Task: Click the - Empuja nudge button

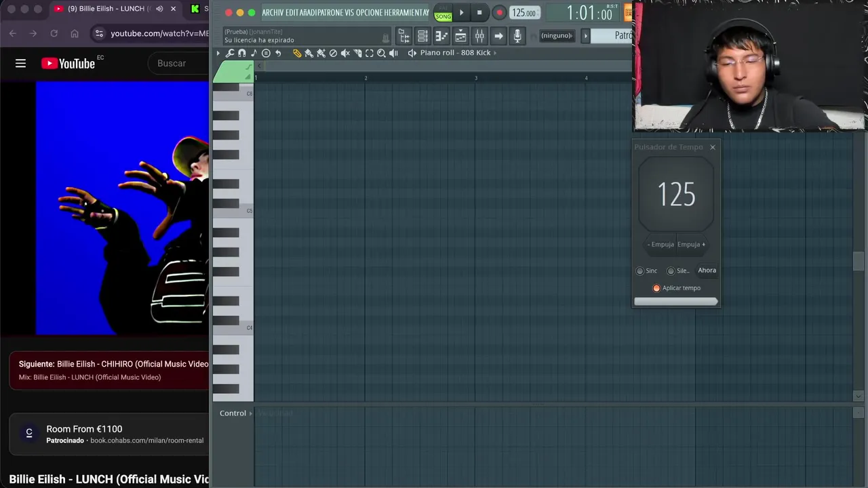Action: 660,245
